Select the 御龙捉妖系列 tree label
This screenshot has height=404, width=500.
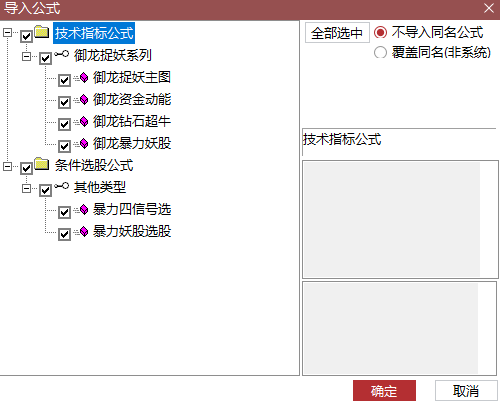coord(113,55)
